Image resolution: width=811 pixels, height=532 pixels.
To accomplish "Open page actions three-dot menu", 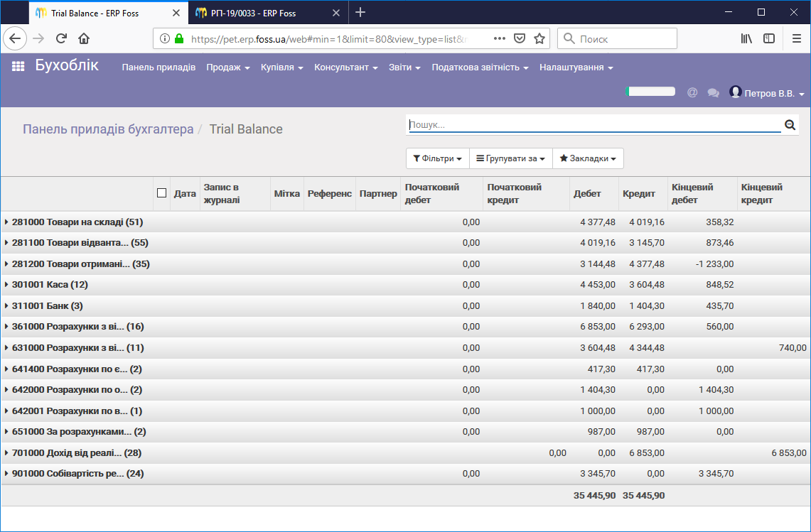I will coord(499,39).
